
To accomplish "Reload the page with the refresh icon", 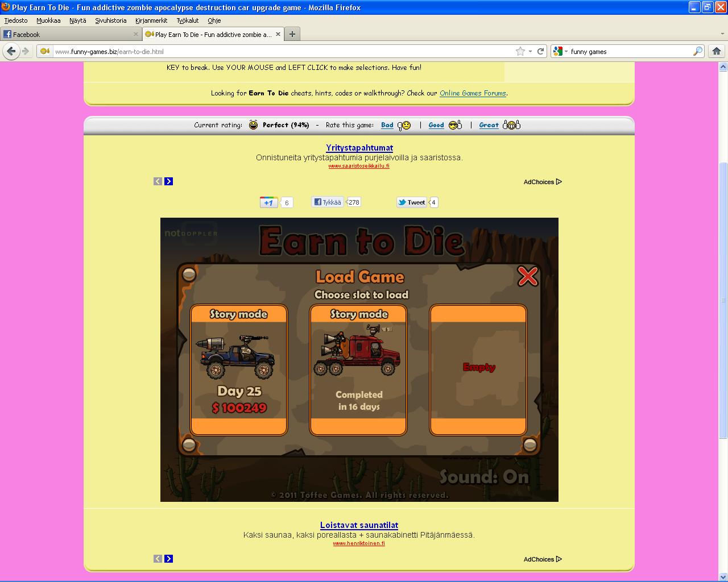I will tap(540, 51).
